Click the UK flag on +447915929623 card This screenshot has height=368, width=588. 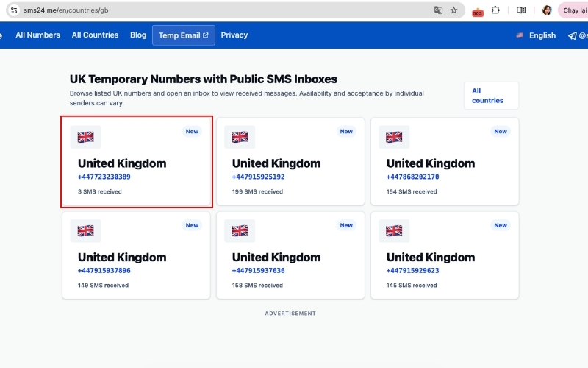tap(394, 230)
